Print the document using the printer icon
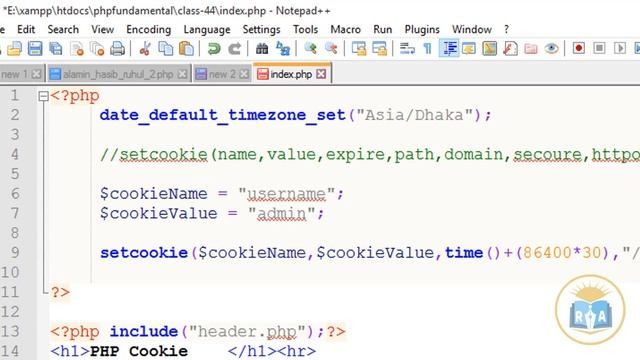Viewport: 640px width, 360px height. coord(118,49)
